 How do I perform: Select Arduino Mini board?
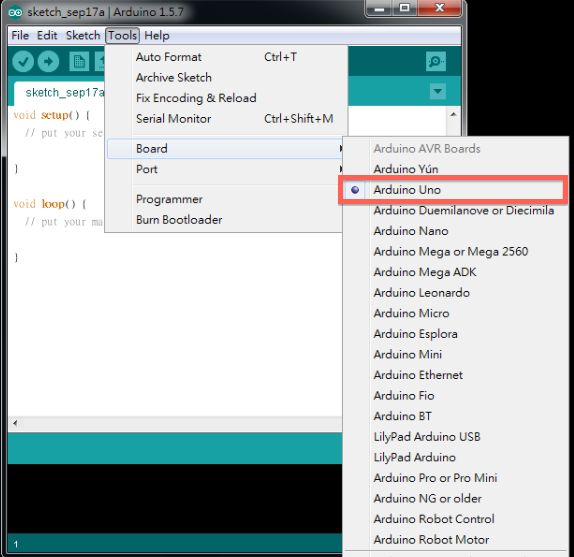455,354
